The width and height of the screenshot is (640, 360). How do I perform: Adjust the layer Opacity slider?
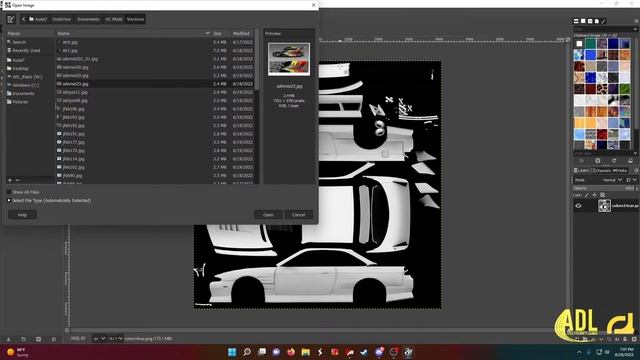coord(606,188)
